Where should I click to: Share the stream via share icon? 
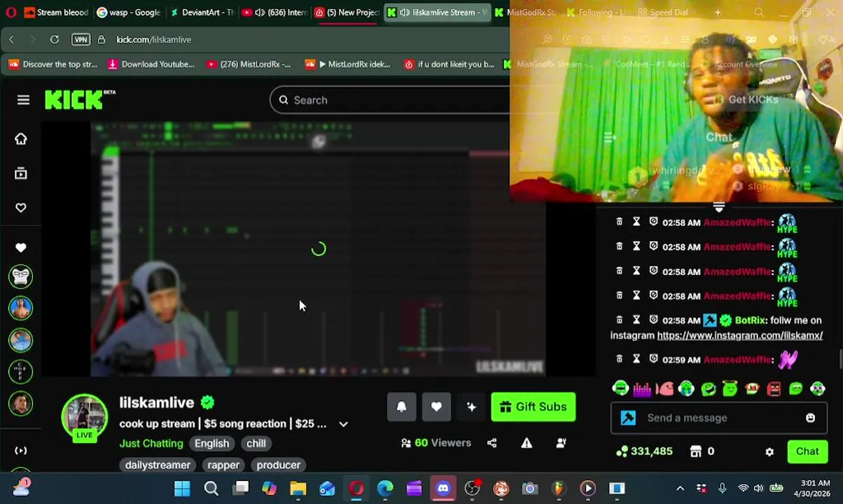(x=492, y=442)
